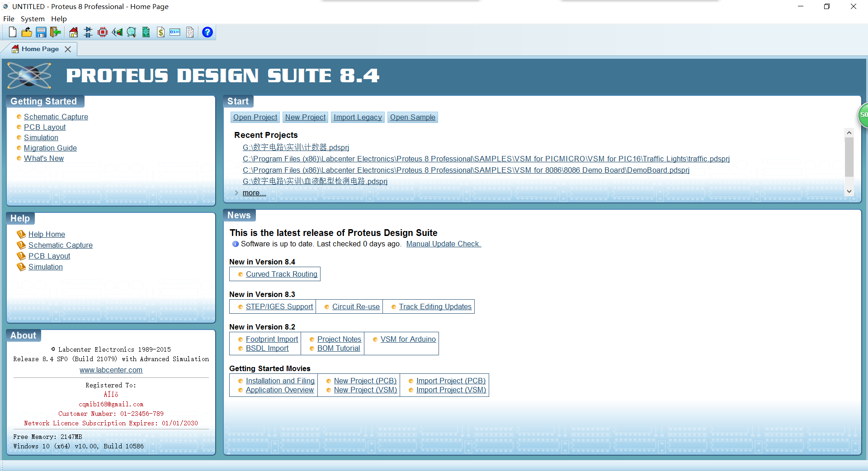
Task: Open the BSDL Import link
Action: pos(267,348)
